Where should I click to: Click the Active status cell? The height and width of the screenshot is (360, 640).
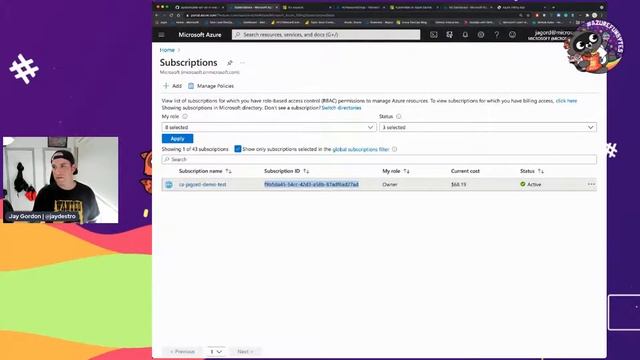tap(531, 184)
